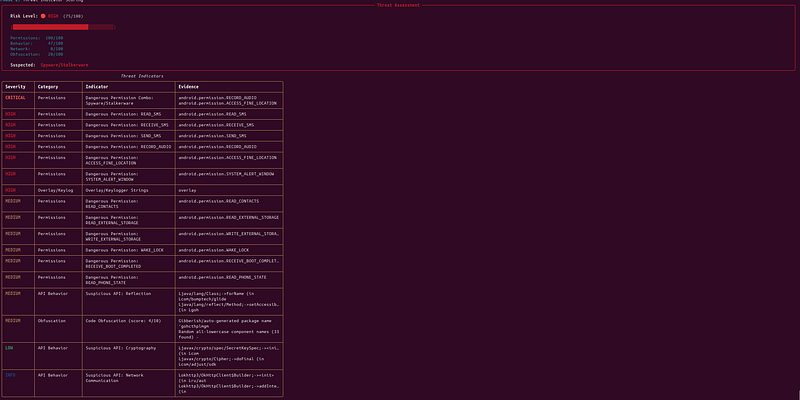Click the red HIGH risk level indicator dot

tap(43, 16)
